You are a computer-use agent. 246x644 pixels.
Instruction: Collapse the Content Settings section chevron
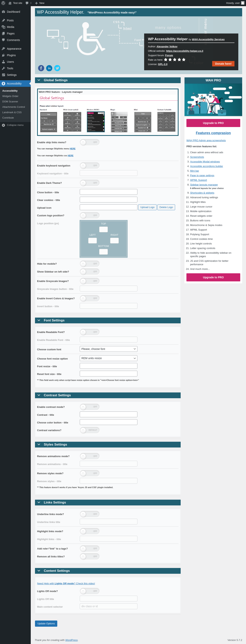(39, 570)
